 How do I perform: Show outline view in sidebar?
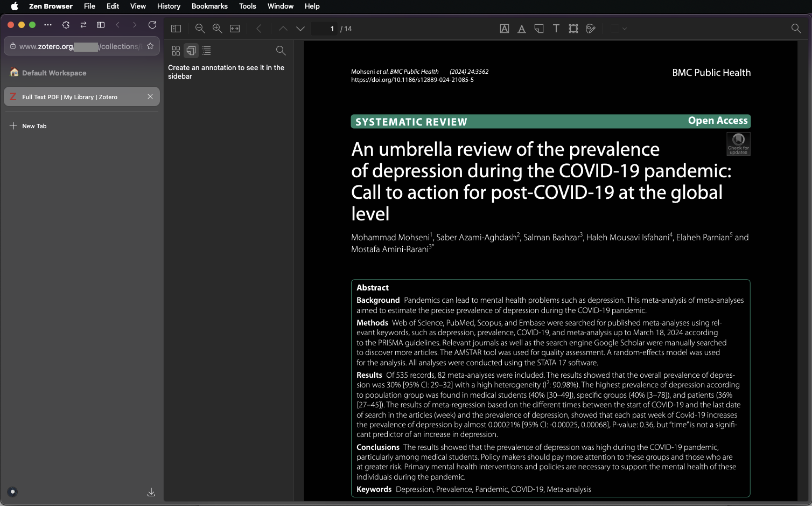[x=206, y=51]
